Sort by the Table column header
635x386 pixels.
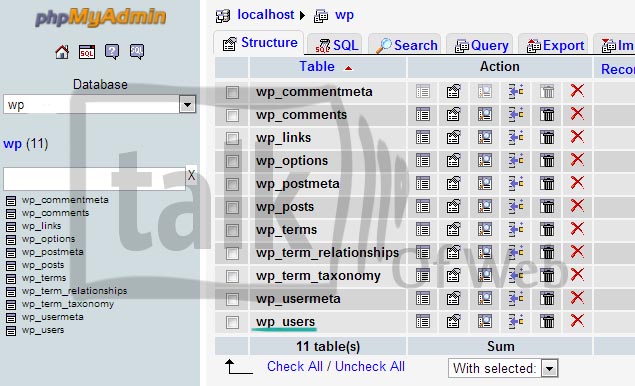coord(317,66)
